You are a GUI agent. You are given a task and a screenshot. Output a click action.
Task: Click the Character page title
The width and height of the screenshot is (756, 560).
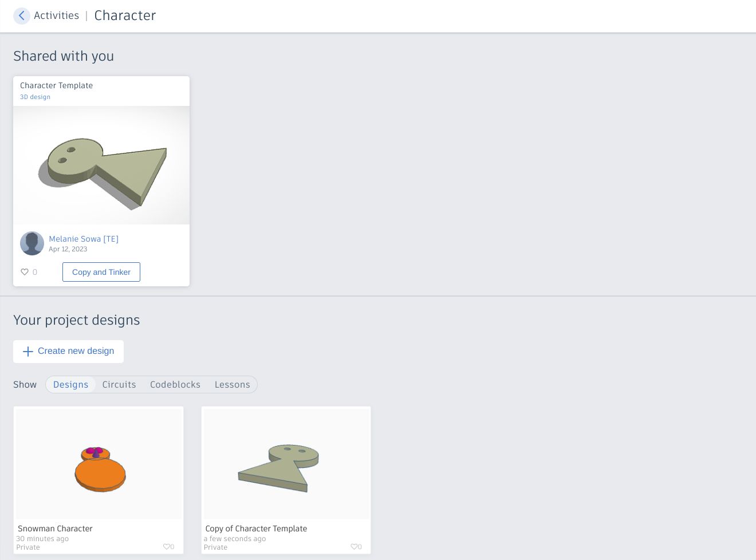tap(125, 15)
